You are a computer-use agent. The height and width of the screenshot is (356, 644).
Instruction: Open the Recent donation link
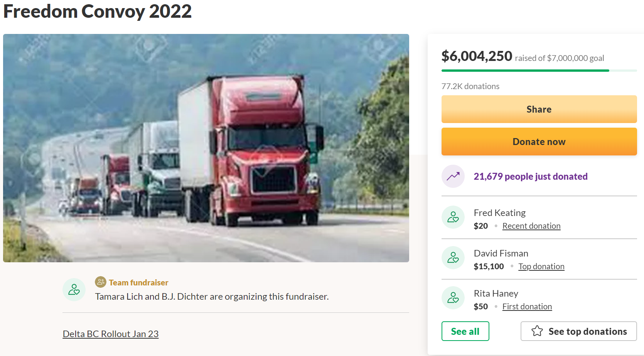coord(531,226)
